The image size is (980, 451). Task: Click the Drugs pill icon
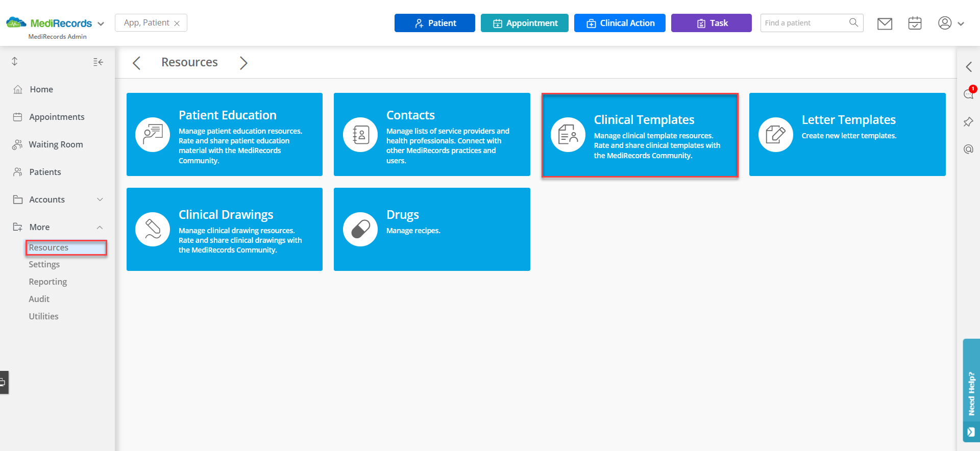tap(360, 230)
